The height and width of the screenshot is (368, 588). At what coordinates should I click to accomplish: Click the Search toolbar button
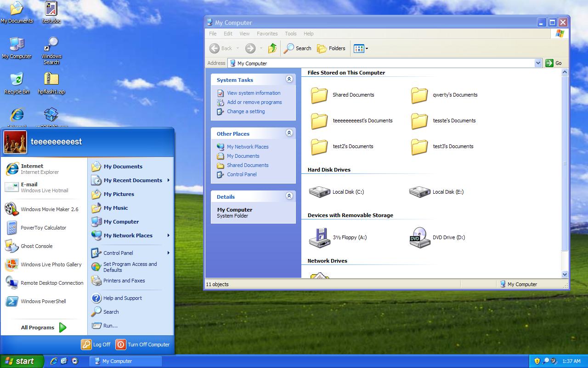click(298, 48)
